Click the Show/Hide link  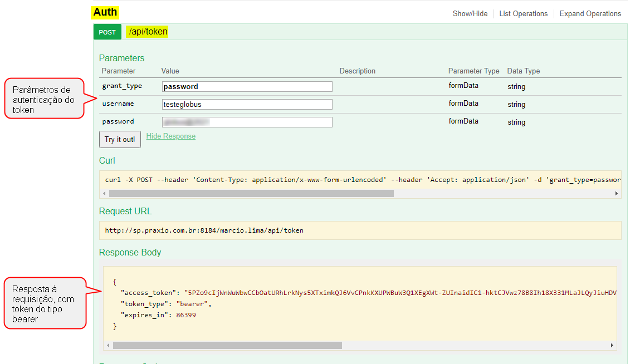click(x=470, y=13)
